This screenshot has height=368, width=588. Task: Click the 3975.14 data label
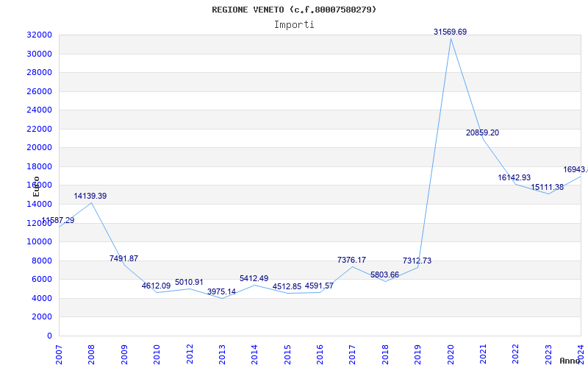pos(222,291)
